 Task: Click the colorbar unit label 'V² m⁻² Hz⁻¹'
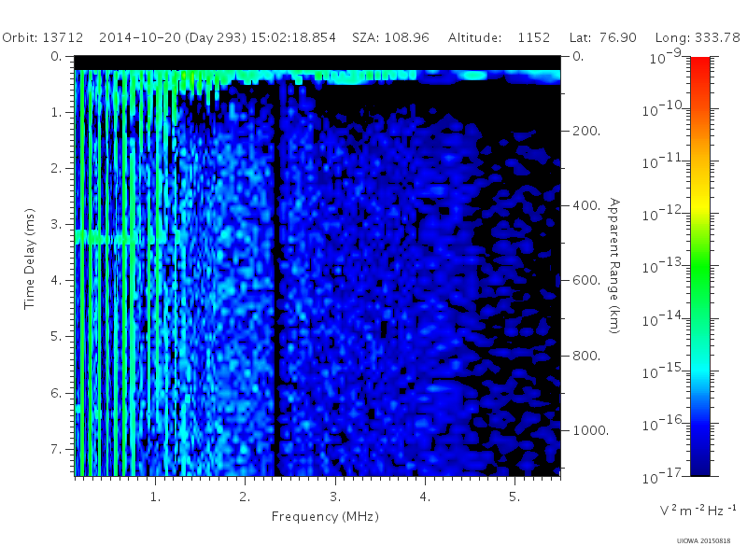tap(698, 511)
